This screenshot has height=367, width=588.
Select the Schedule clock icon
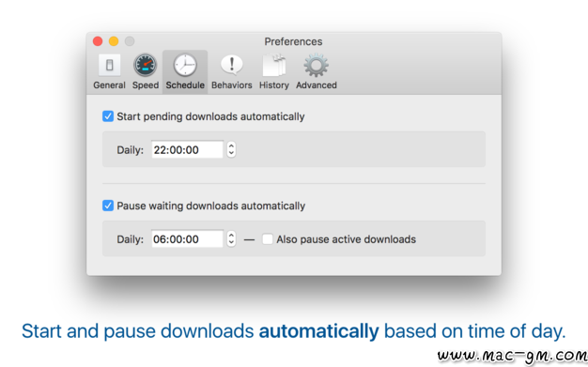[x=185, y=65]
